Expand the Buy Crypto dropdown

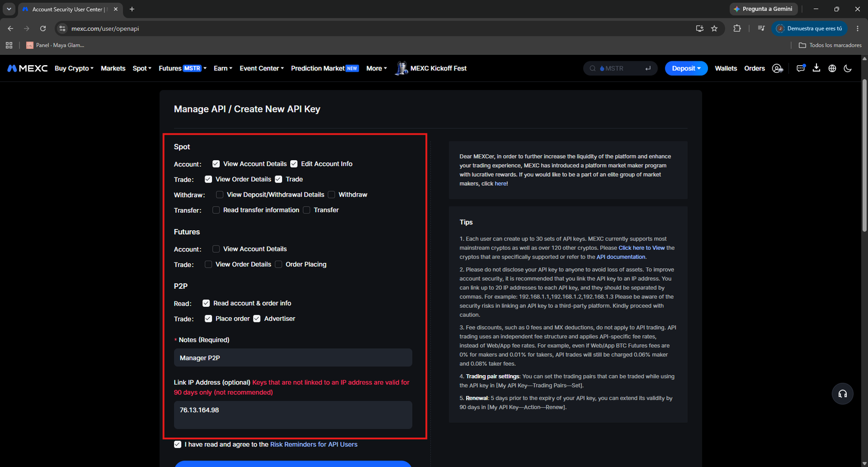click(x=74, y=68)
